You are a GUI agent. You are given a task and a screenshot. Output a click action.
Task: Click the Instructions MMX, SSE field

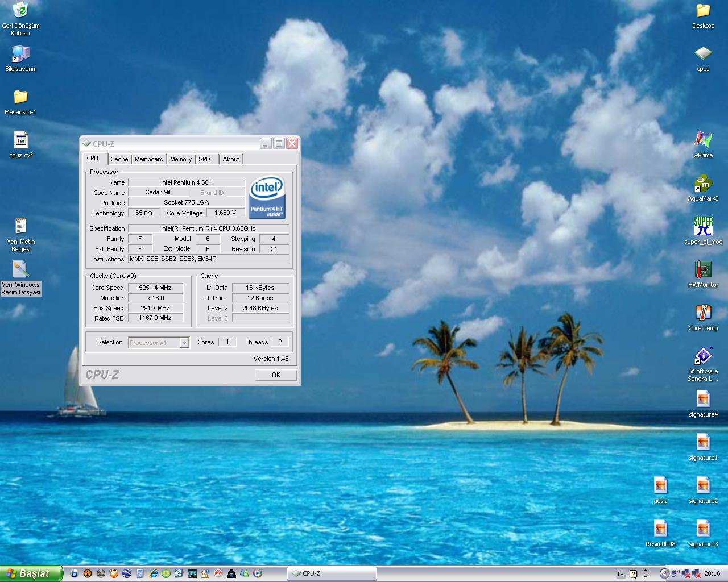pyautogui.click(x=209, y=259)
